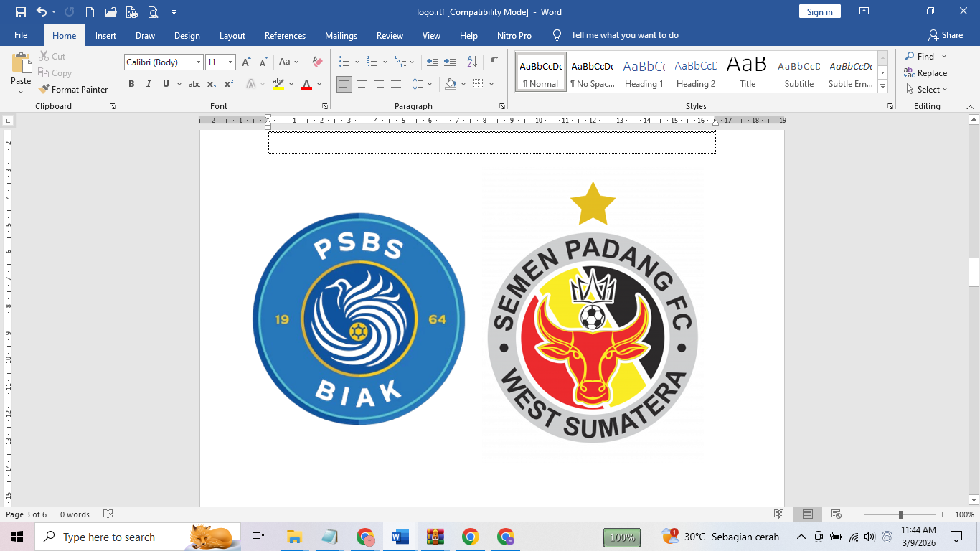This screenshot has height=551, width=980.
Task: Open Numbering list dropdown arrow
Action: (x=385, y=62)
